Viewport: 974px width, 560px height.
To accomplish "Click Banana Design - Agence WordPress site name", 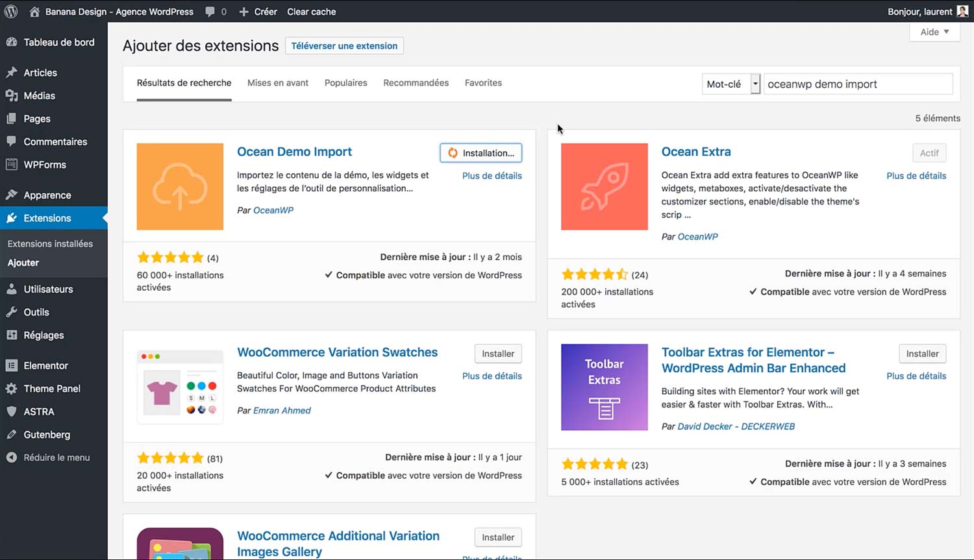I will (x=119, y=12).
